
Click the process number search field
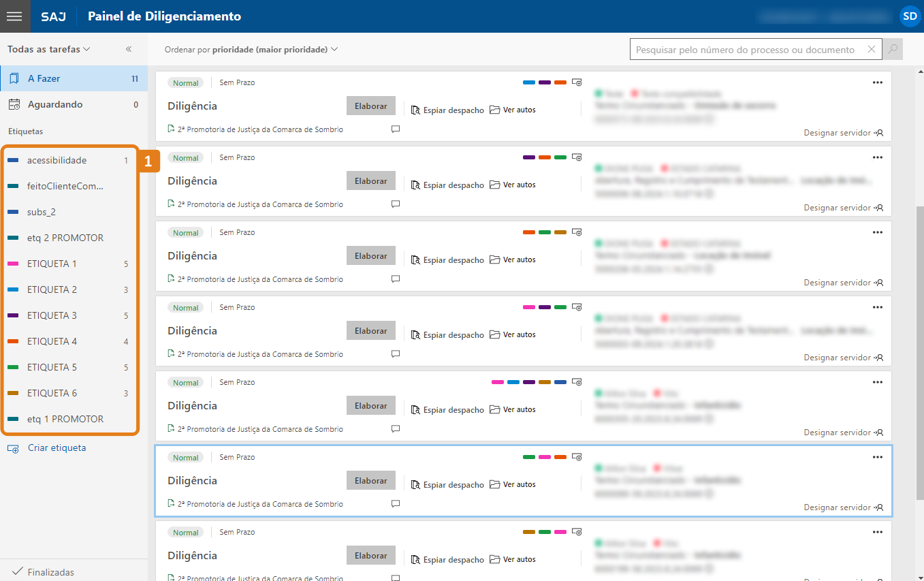pos(747,50)
